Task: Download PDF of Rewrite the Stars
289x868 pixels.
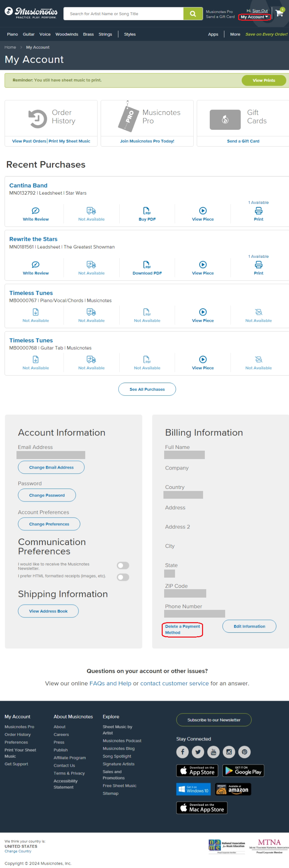Action: 147,268
